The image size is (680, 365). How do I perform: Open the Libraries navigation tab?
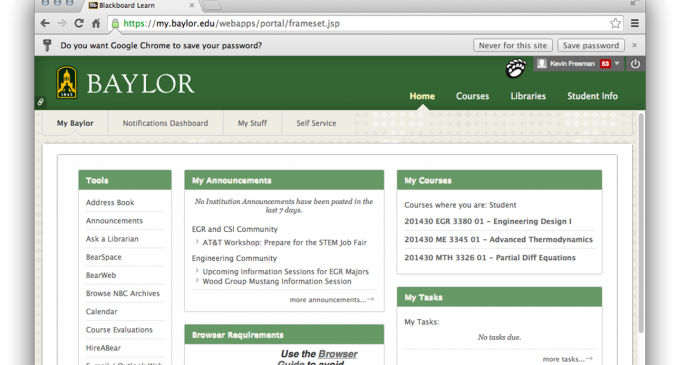528,96
